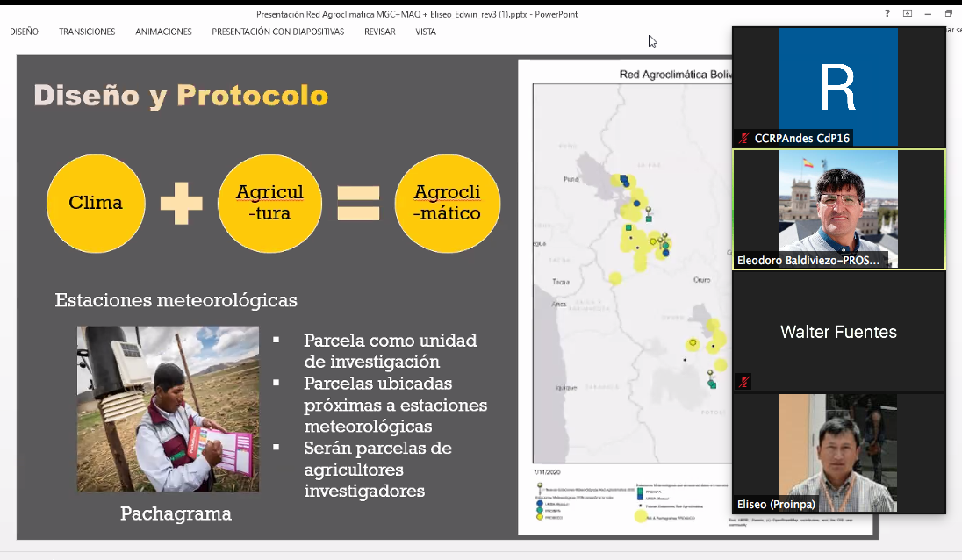Open the REVISAR tab
Screen dimensions: 962x560
tap(379, 32)
